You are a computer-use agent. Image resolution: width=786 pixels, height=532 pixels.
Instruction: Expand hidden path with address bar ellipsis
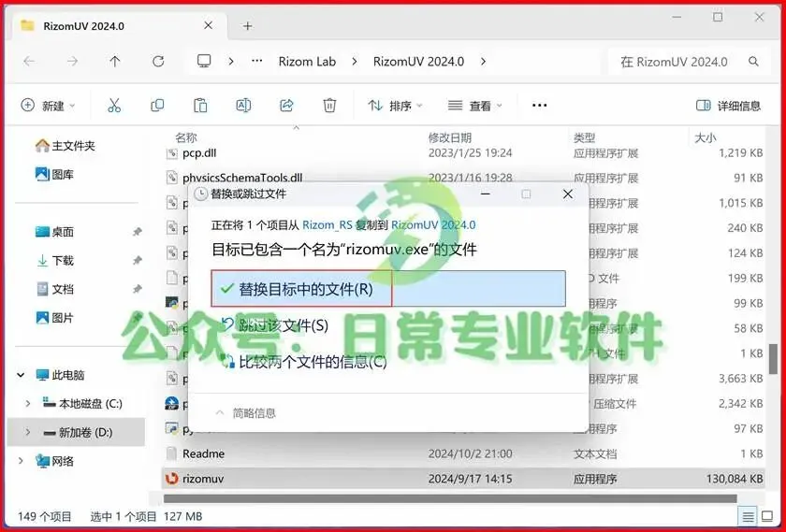tap(257, 61)
